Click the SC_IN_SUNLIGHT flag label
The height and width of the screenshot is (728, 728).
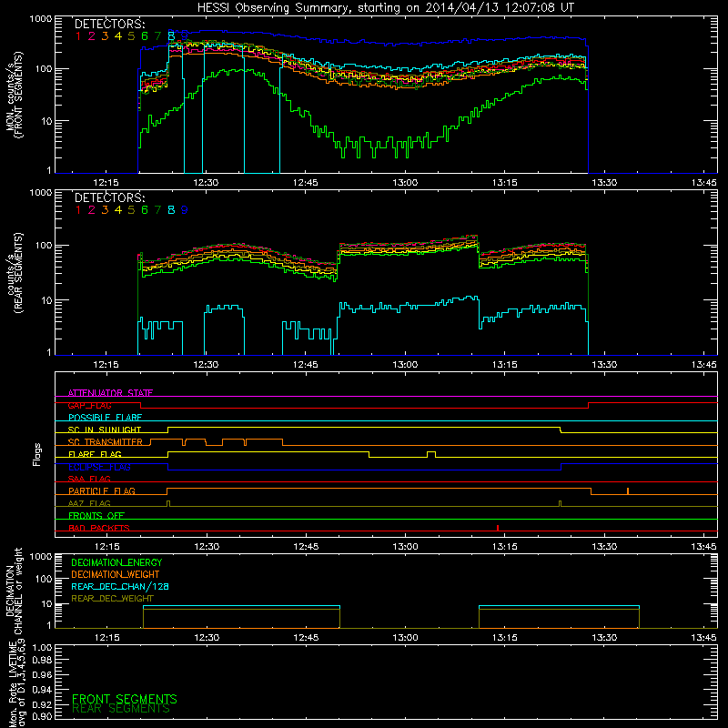point(105,430)
